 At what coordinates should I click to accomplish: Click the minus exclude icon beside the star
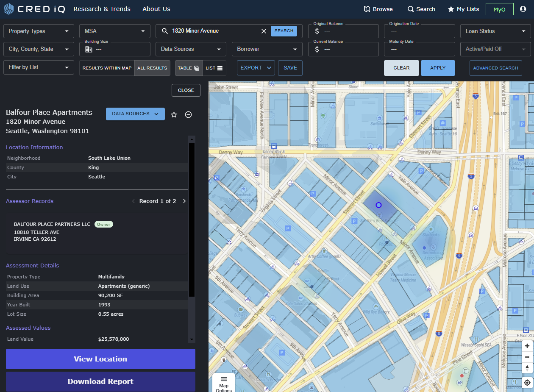coord(188,114)
